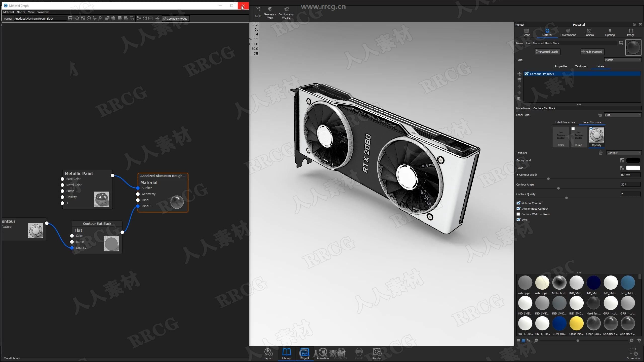Toggle the Opacity texture slot checkbox
Image resolution: width=644 pixels, height=362 pixels.
coord(591,128)
